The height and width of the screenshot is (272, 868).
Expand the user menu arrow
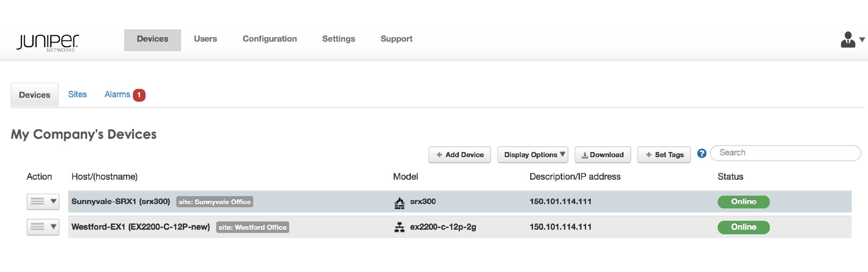[x=862, y=40]
